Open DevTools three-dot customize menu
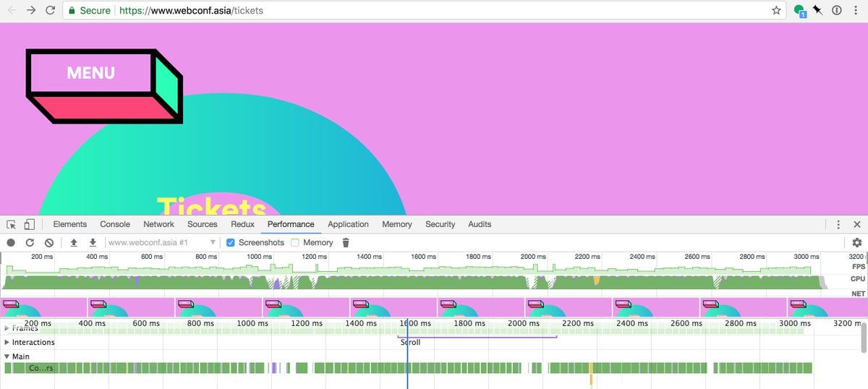Image resolution: width=868 pixels, height=389 pixels. tap(838, 224)
